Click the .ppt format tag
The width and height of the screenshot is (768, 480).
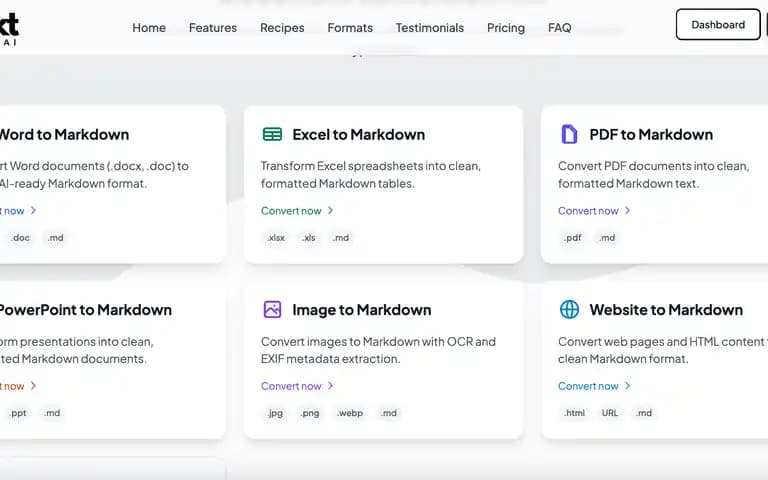(18, 413)
